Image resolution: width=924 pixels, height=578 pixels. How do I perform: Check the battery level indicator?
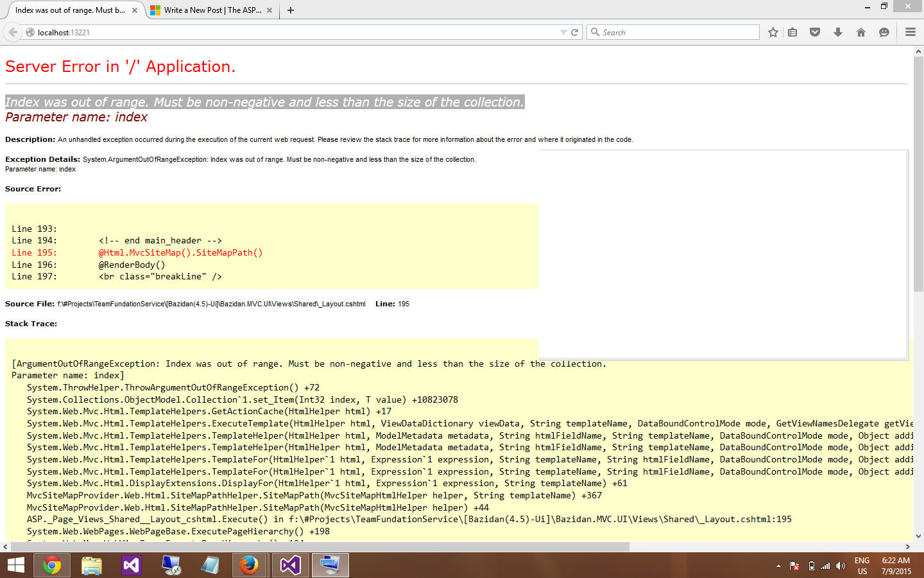click(x=809, y=565)
